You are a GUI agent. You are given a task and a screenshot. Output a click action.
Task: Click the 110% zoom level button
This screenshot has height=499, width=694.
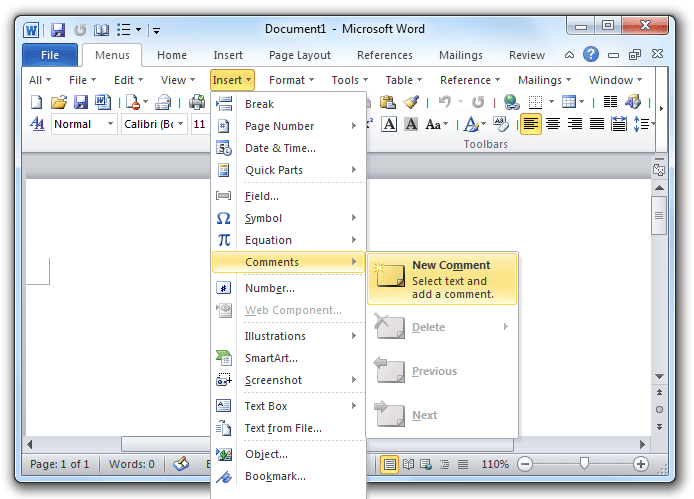(x=495, y=464)
